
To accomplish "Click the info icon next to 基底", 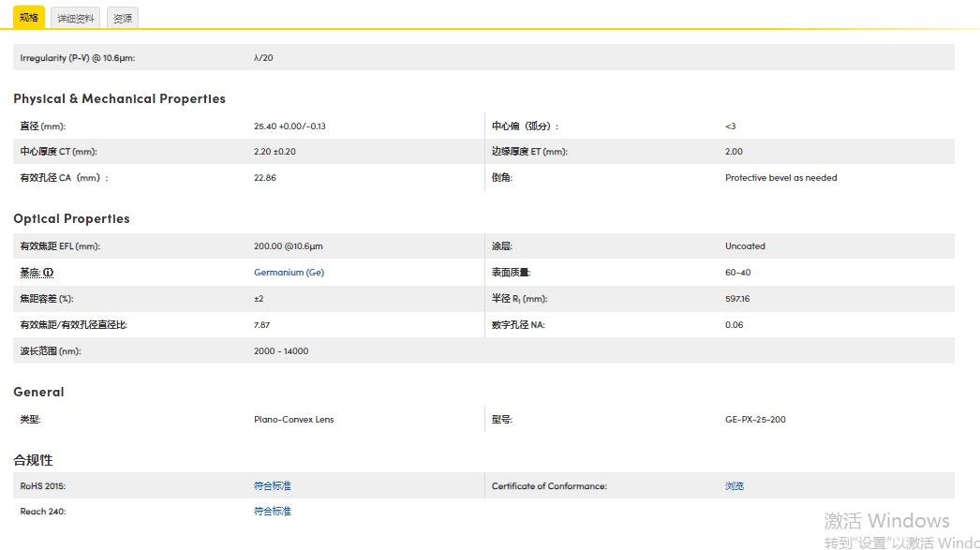I will pos(48,273).
